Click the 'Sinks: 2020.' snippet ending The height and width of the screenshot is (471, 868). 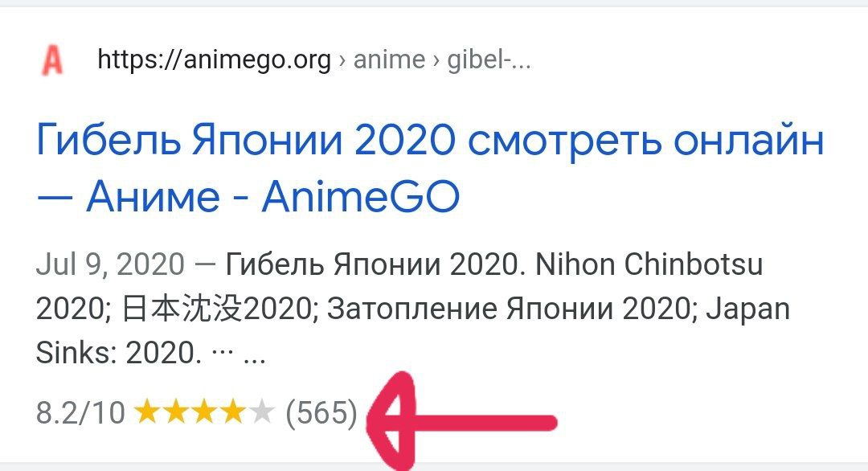tap(119, 353)
